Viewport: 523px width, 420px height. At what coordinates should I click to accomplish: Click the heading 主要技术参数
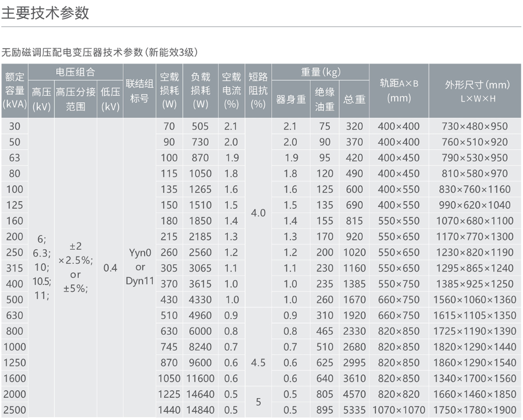[x=45, y=13]
